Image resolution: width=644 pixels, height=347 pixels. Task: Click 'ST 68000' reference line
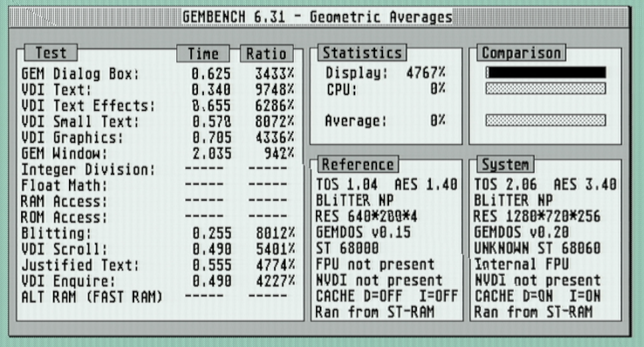tap(347, 249)
